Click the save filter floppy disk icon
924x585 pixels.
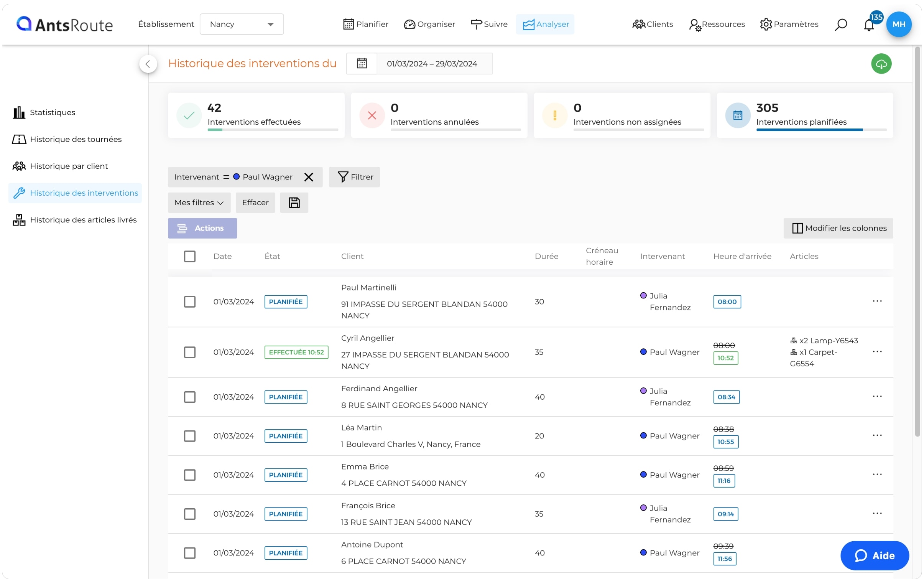pos(294,203)
